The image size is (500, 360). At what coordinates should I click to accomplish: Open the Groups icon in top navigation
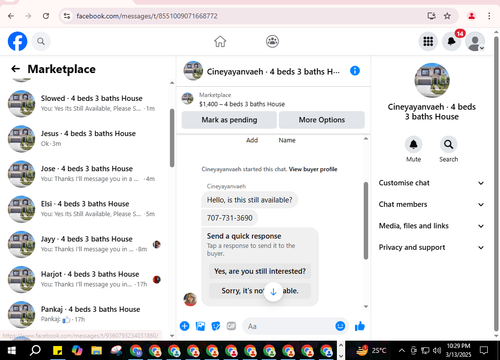point(272,41)
